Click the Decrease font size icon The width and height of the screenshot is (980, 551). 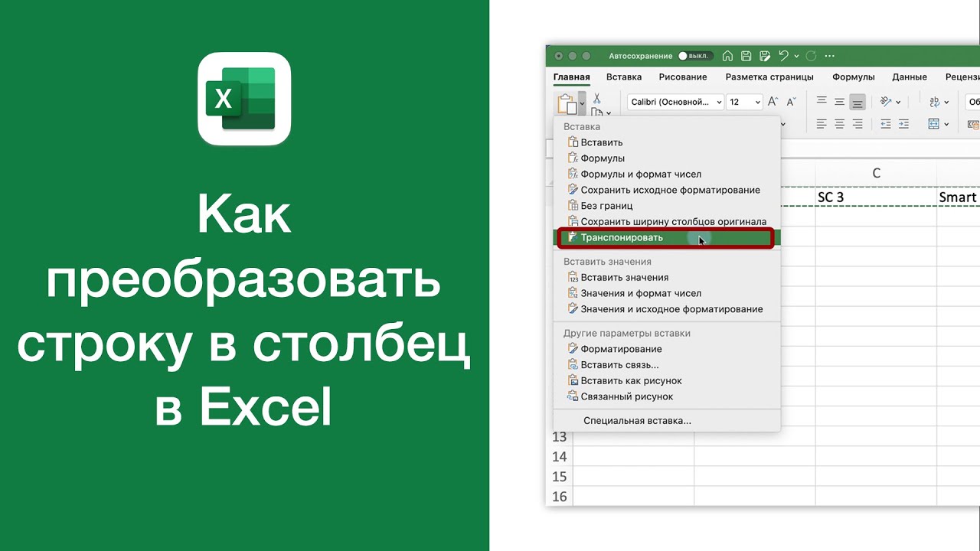[x=792, y=102]
